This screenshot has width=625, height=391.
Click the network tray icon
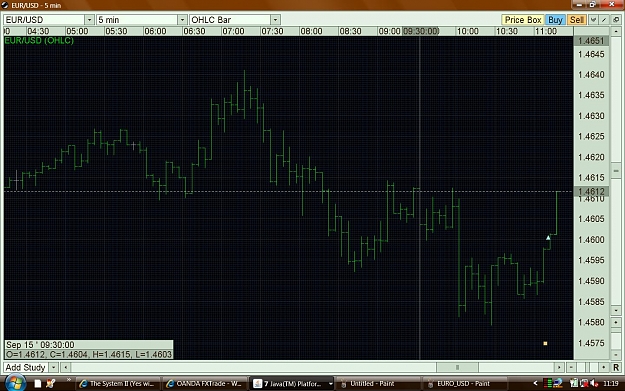tap(557, 383)
